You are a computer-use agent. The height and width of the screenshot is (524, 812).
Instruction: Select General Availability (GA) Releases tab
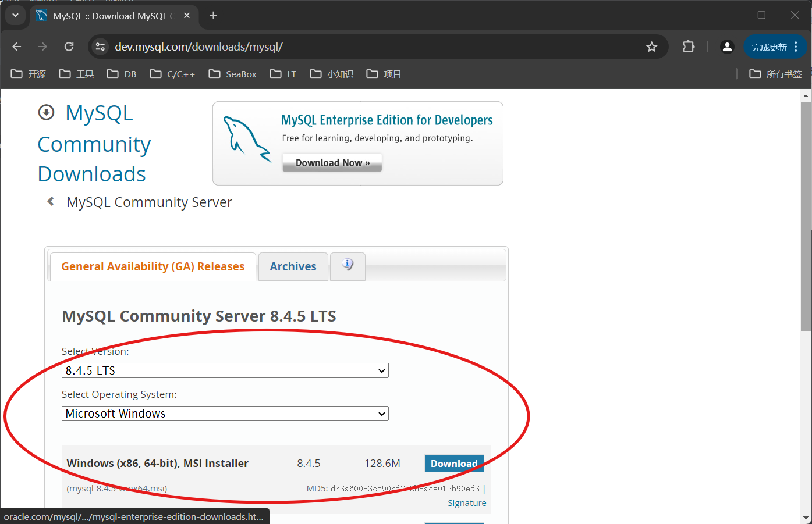(x=153, y=266)
